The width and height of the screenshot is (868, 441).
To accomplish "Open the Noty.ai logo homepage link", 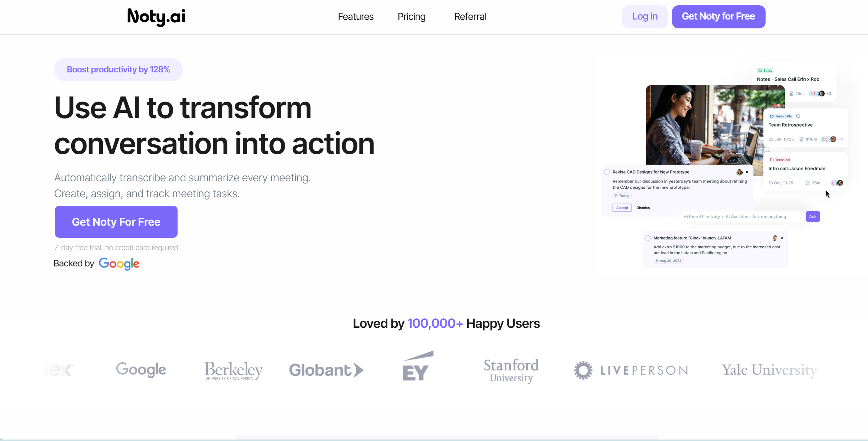I will [156, 17].
